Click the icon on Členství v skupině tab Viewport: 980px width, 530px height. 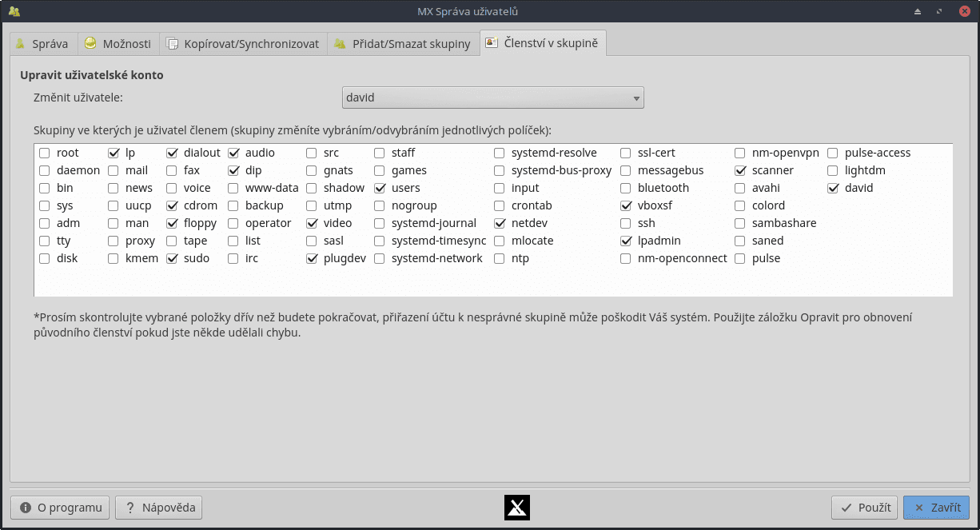point(490,44)
